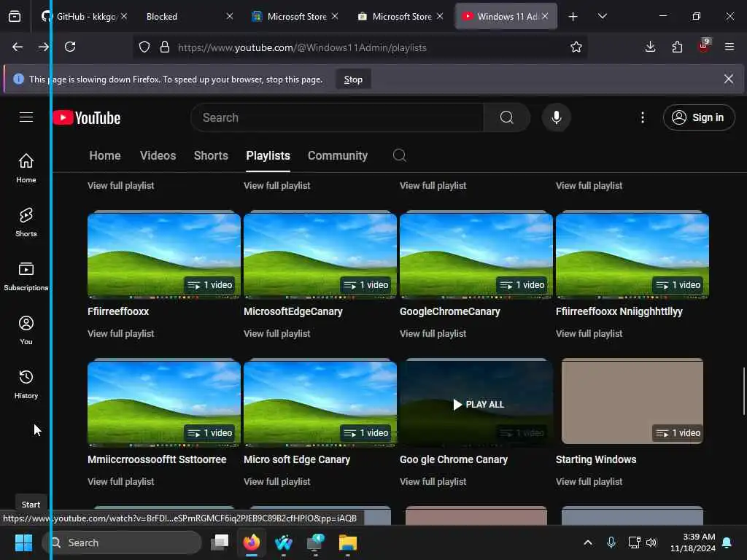Show hidden system tray icons

coord(588,542)
